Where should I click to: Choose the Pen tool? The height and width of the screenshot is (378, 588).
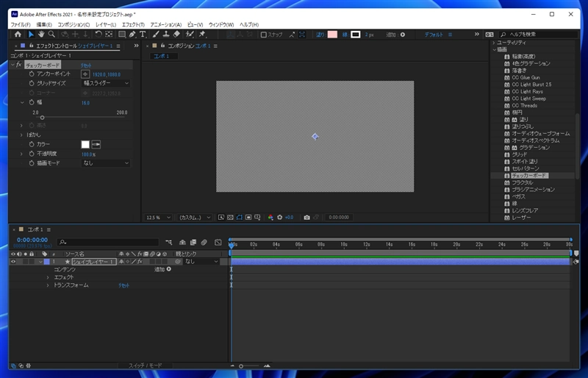point(132,35)
